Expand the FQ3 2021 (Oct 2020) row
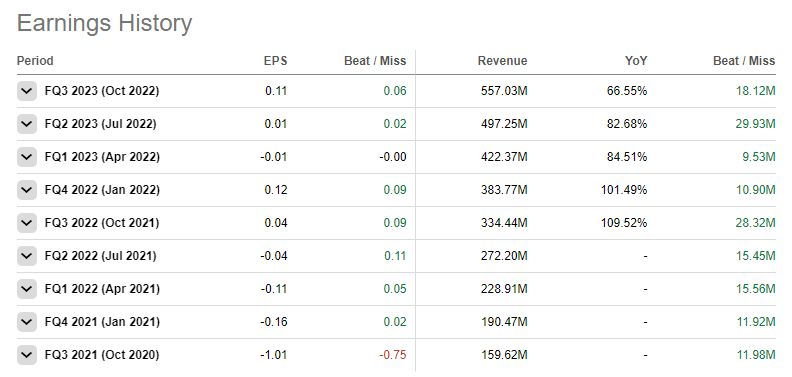 click(27, 355)
